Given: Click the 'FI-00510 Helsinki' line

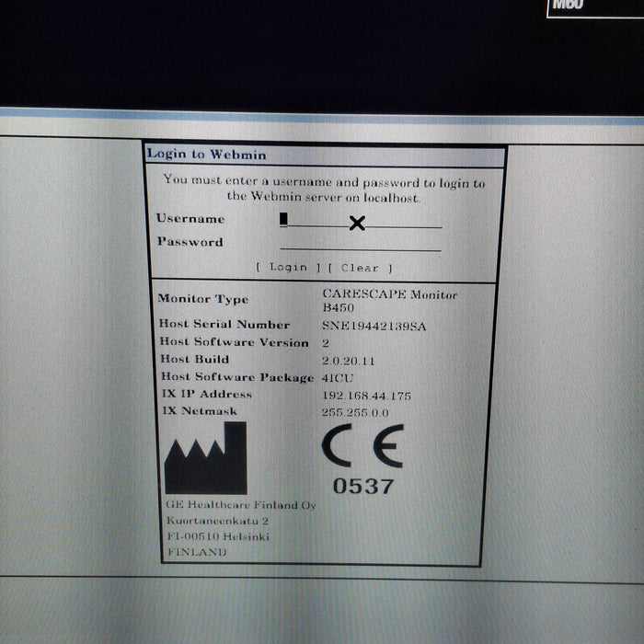Looking at the screenshot, I should [x=218, y=536].
